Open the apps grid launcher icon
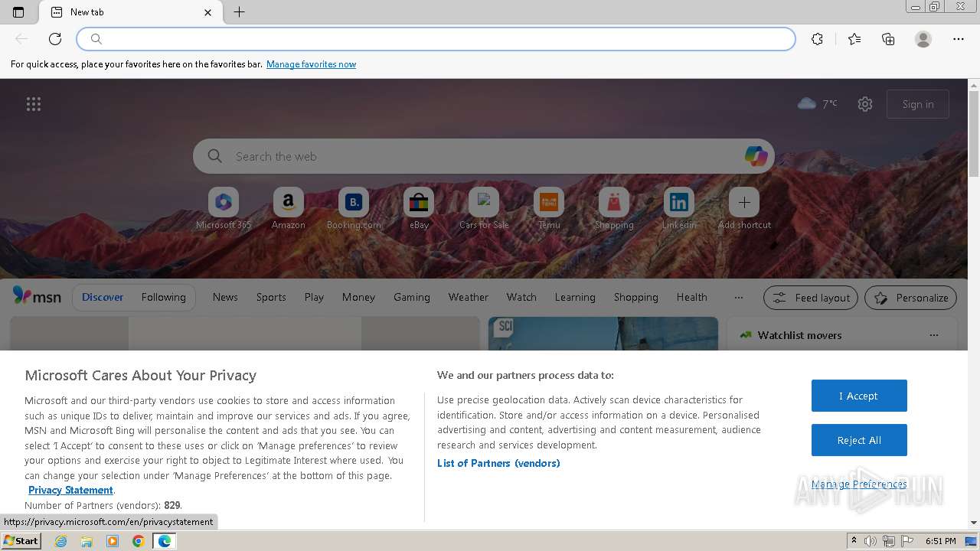 34,104
